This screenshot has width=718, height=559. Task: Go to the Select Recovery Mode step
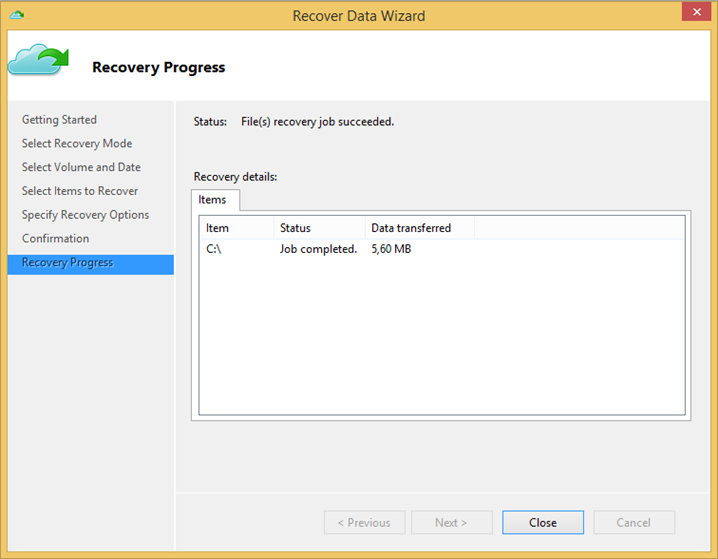77,144
